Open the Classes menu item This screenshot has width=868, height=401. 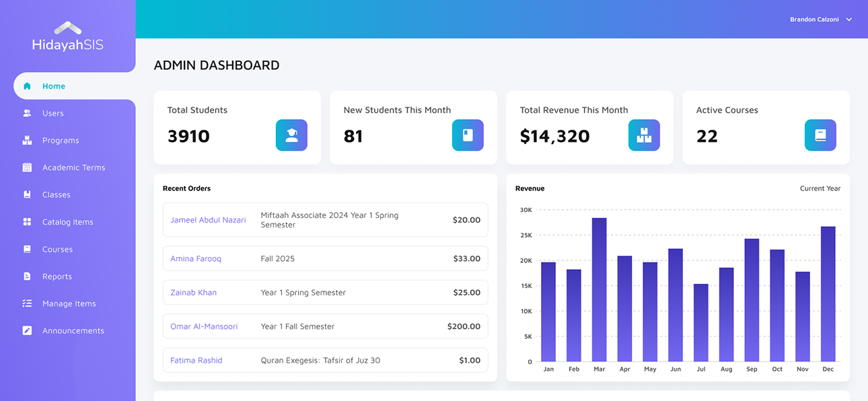pyautogui.click(x=56, y=195)
